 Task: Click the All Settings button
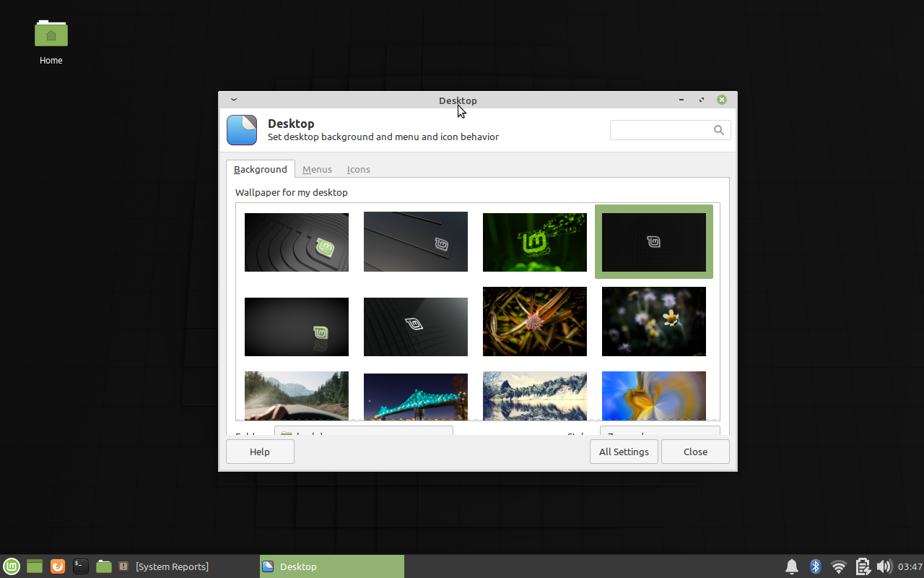[624, 452]
